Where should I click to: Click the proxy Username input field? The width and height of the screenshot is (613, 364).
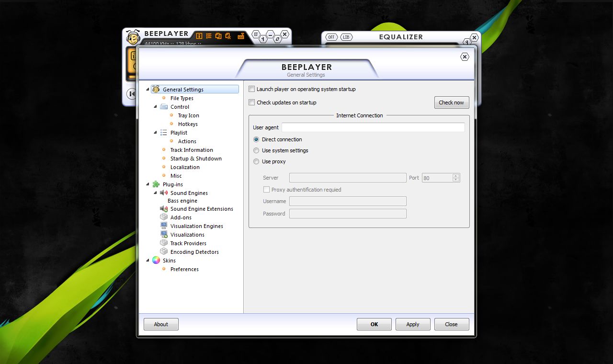[348, 201]
